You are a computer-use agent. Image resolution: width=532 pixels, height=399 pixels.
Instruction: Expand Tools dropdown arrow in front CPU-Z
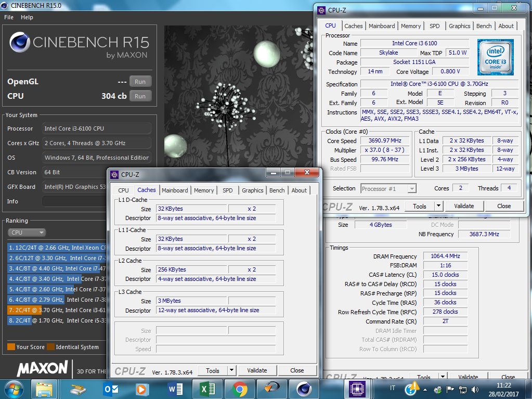click(x=232, y=370)
